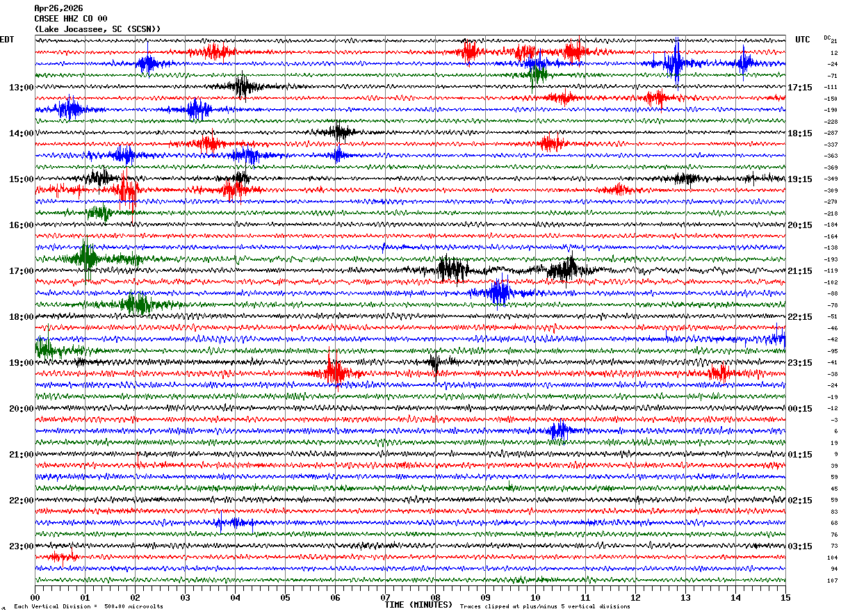Click the "18:00" EDT time label
The height and width of the screenshot is (616, 841).
(22, 317)
